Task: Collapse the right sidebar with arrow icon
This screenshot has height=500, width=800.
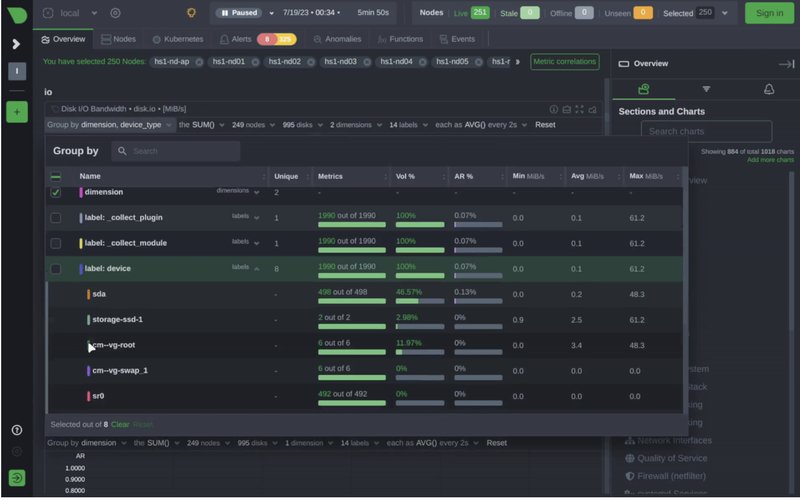Action: [786, 63]
